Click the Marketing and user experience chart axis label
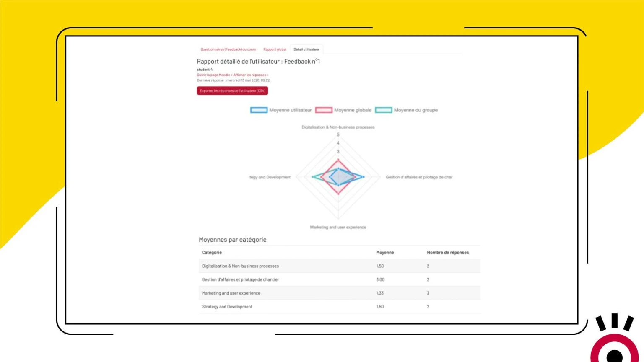This screenshot has width=644, height=362. coord(338,227)
